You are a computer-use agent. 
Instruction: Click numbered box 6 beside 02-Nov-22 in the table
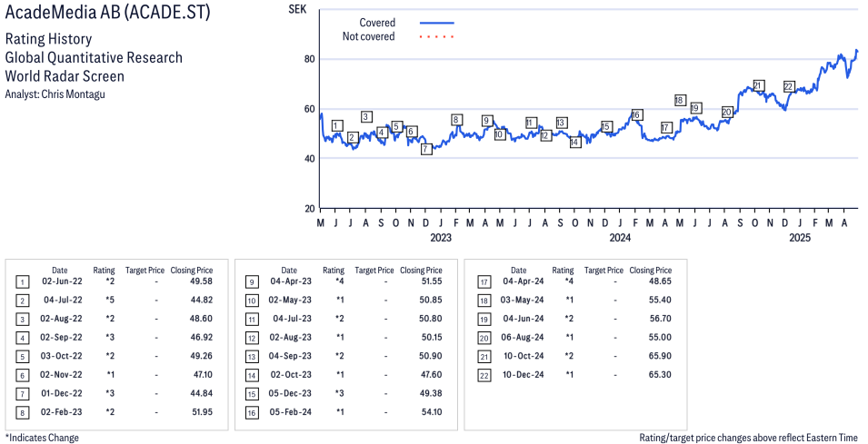22,376
